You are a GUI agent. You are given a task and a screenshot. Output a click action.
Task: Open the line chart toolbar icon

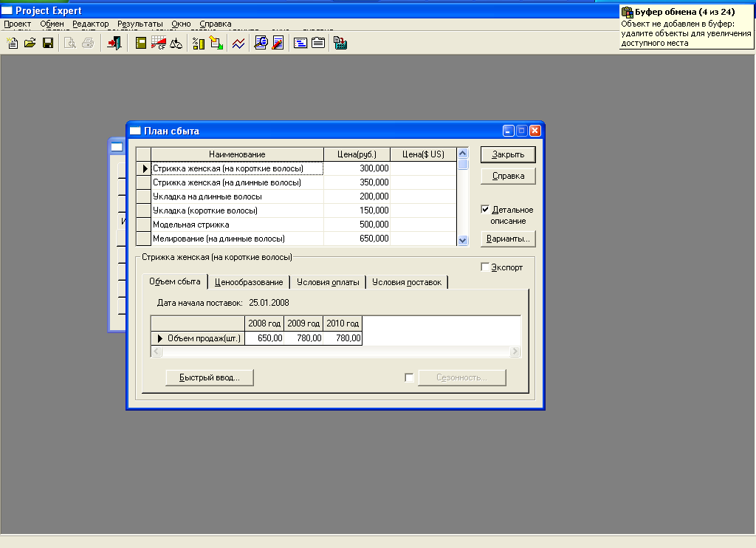coord(238,44)
